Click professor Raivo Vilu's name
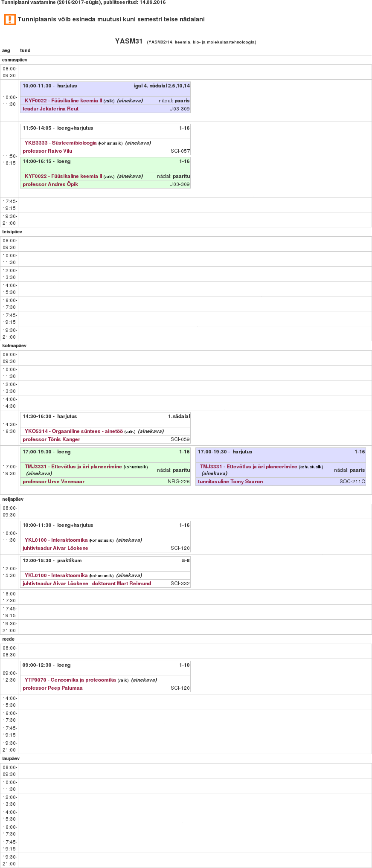This screenshot has height=868, width=372. 47,151
